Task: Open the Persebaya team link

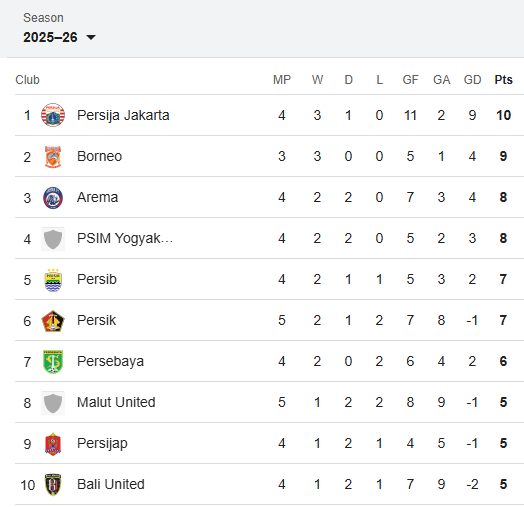Action: [110, 362]
